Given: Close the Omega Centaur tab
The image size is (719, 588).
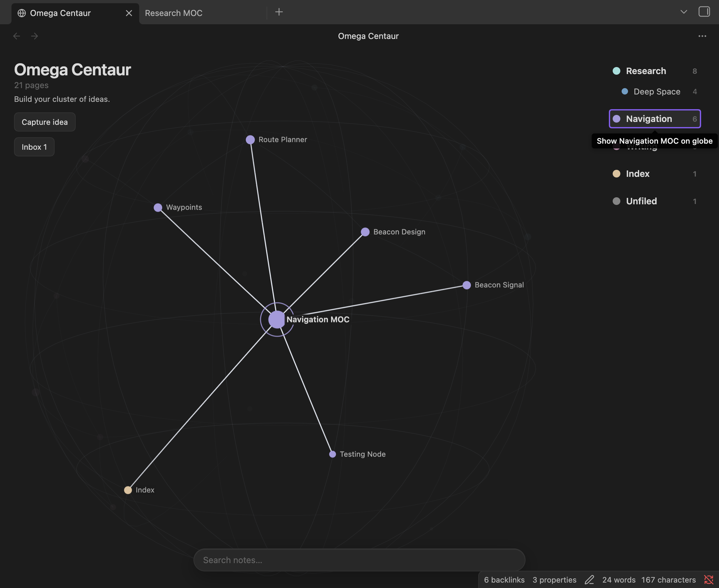Looking at the screenshot, I should click(129, 13).
